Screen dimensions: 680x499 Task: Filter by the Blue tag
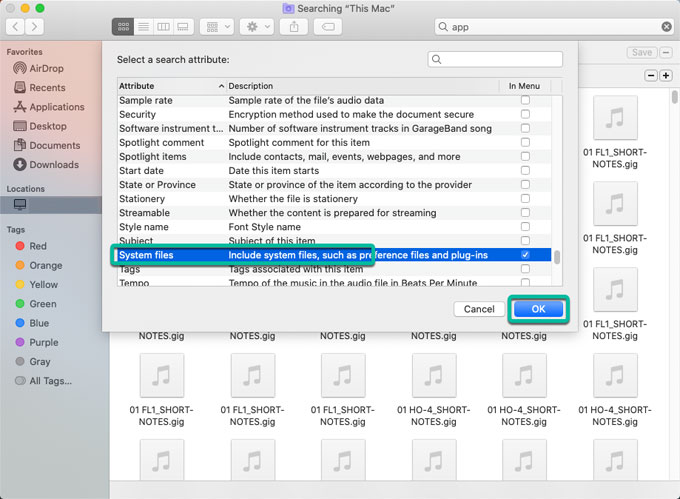[x=39, y=323]
